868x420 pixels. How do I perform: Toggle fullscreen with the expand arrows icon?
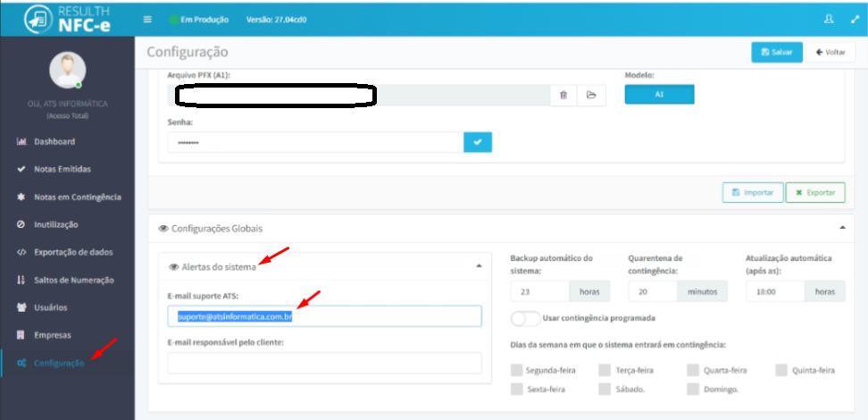pyautogui.click(x=855, y=19)
